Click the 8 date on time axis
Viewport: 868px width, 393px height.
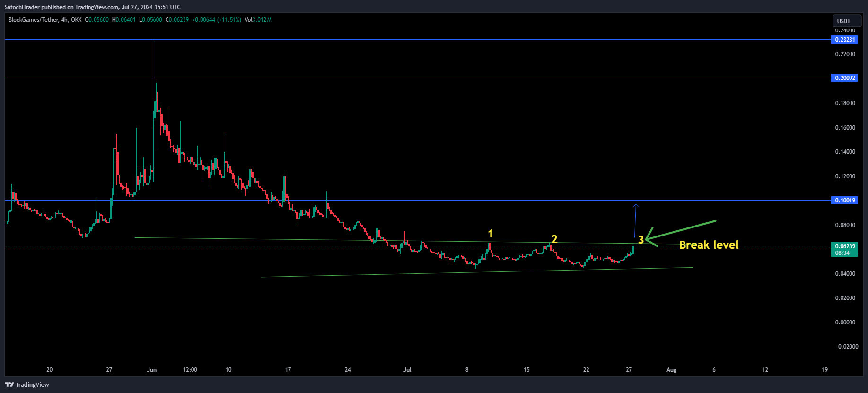467,370
